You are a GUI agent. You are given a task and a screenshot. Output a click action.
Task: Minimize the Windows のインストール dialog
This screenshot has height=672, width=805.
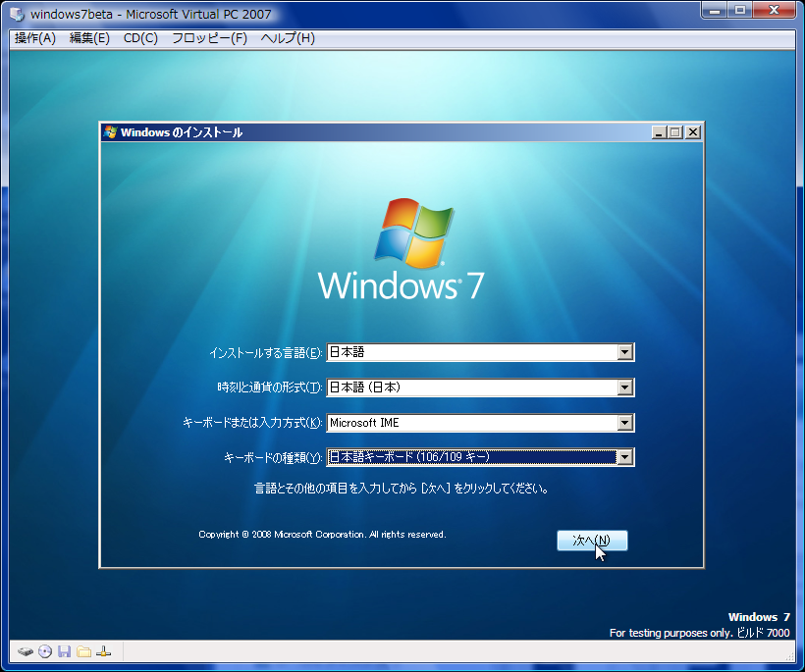tap(659, 132)
